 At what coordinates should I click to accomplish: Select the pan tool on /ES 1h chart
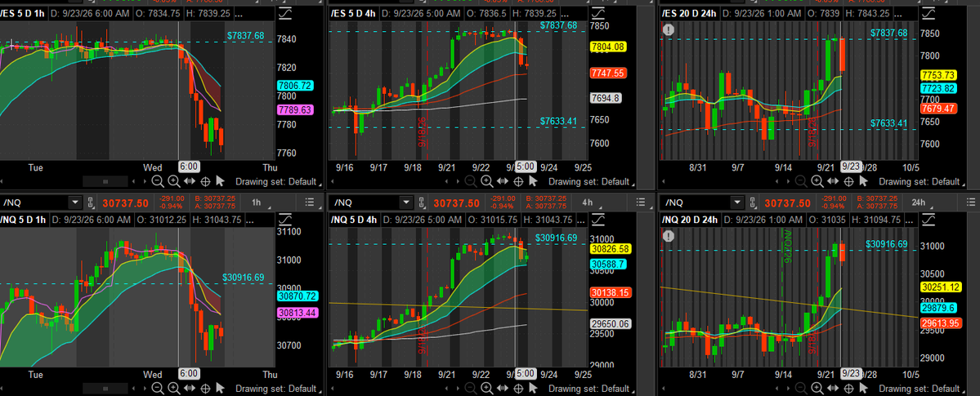(190, 181)
